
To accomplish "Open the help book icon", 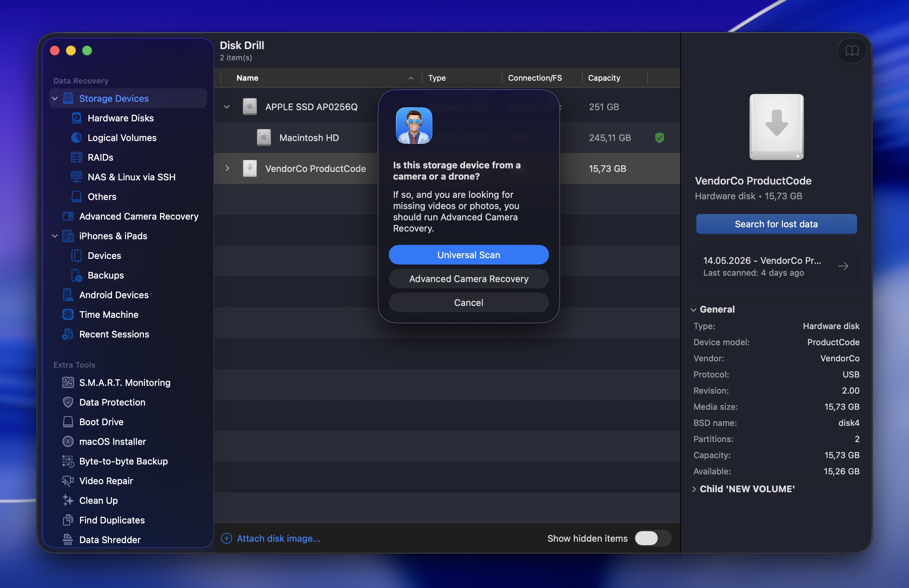I will point(851,51).
